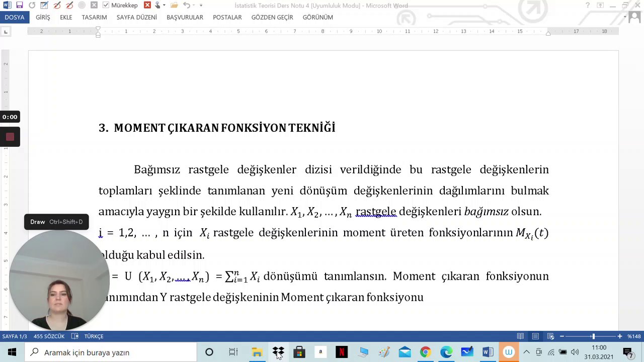Open the ribbon display options button

[600, 6]
